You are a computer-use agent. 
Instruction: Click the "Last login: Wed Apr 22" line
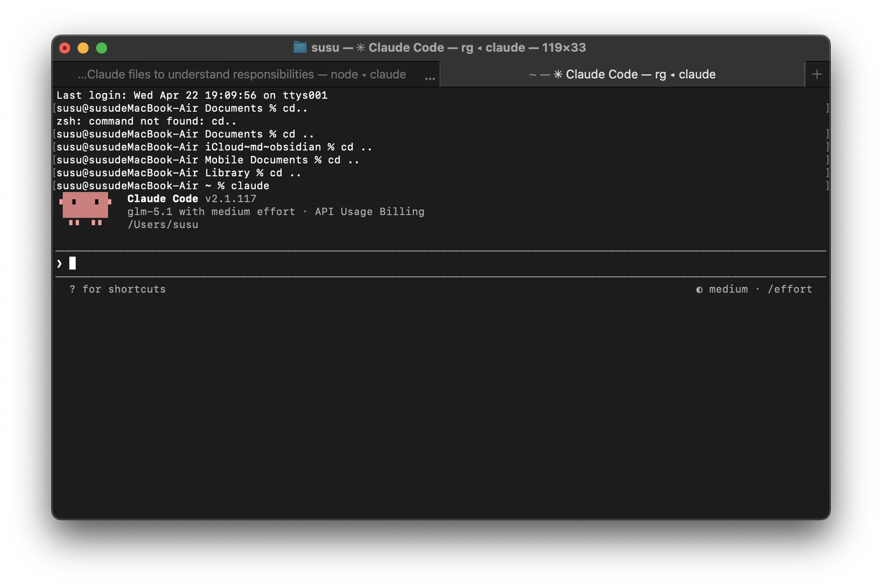pyautogui.click(x=192, y=95)
